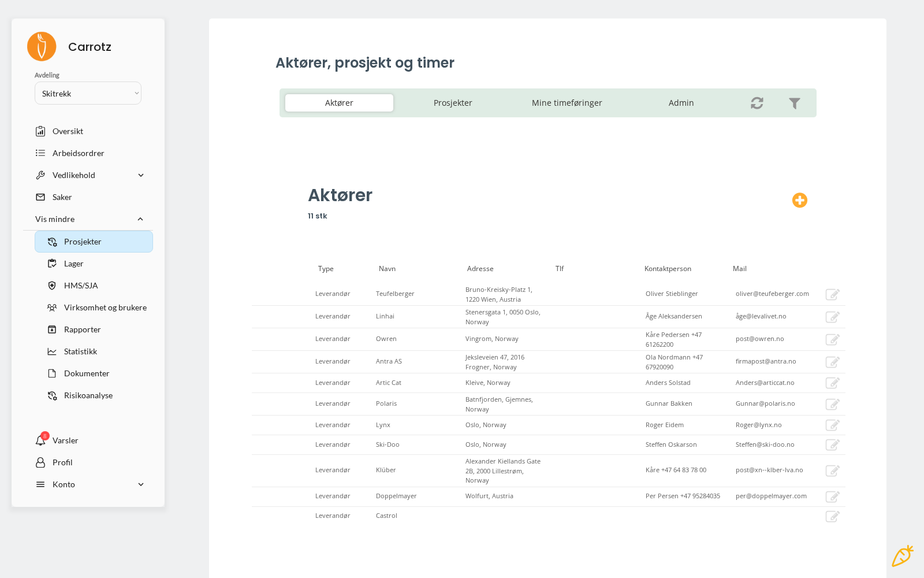Click the Risikoanalyse sidebar icon
The height and width of the screenshot is (578, 924).
coord(52,395)
